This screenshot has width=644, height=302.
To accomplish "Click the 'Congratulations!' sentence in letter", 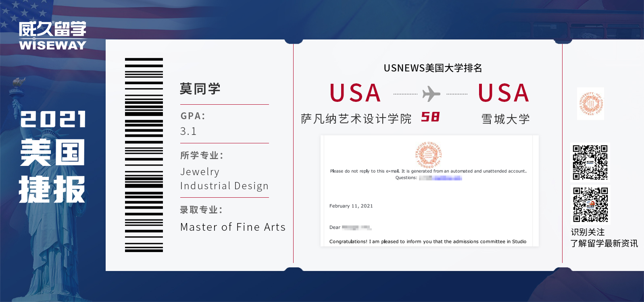I will pos(428,242).
